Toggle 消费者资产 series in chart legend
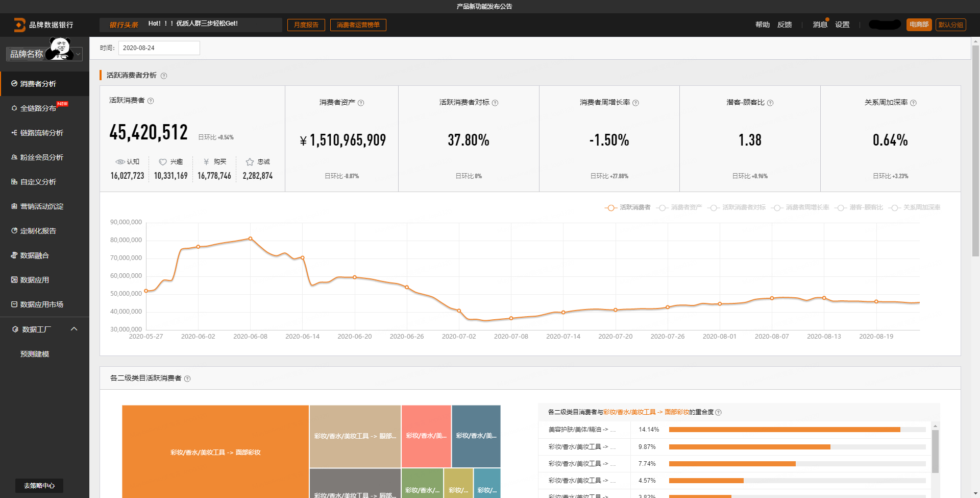The height and width of the screenshot is (498, 980). (680, 207)
